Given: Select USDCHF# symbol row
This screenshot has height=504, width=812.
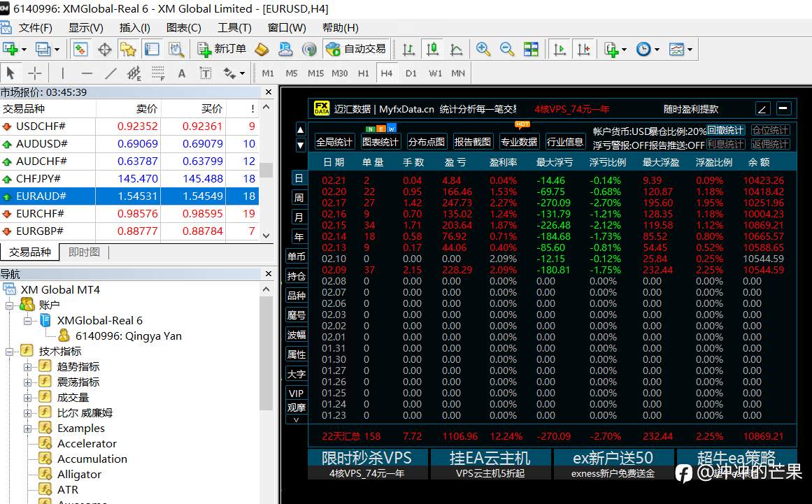Looking at the screenshot, I should click(129, 127).
